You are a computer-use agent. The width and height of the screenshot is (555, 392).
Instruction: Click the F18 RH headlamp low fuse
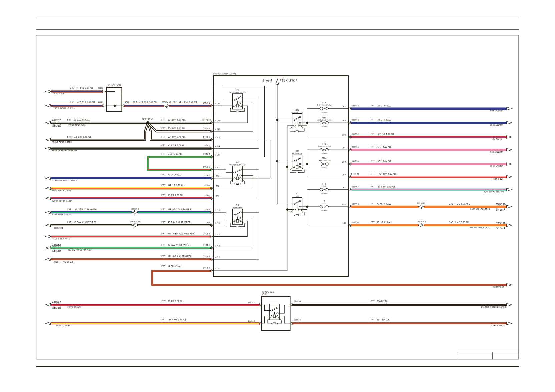(x=324, y=108)
